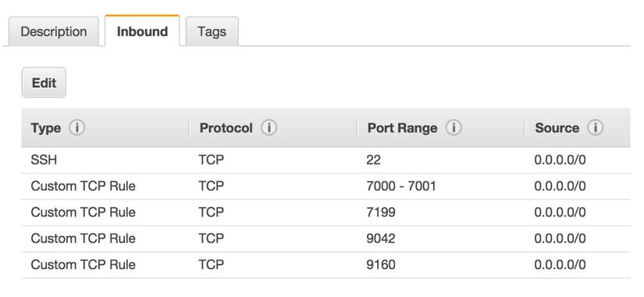The height and width of the screenshot is (297, 644).
Task: Open the Description tab
Action: point(53,32)
